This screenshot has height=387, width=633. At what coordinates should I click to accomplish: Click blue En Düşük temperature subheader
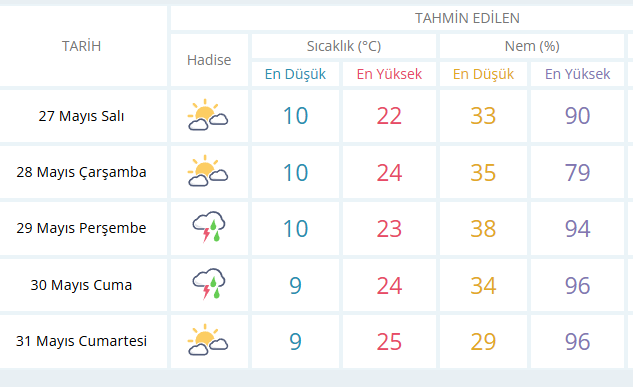[x=295, y=74]
